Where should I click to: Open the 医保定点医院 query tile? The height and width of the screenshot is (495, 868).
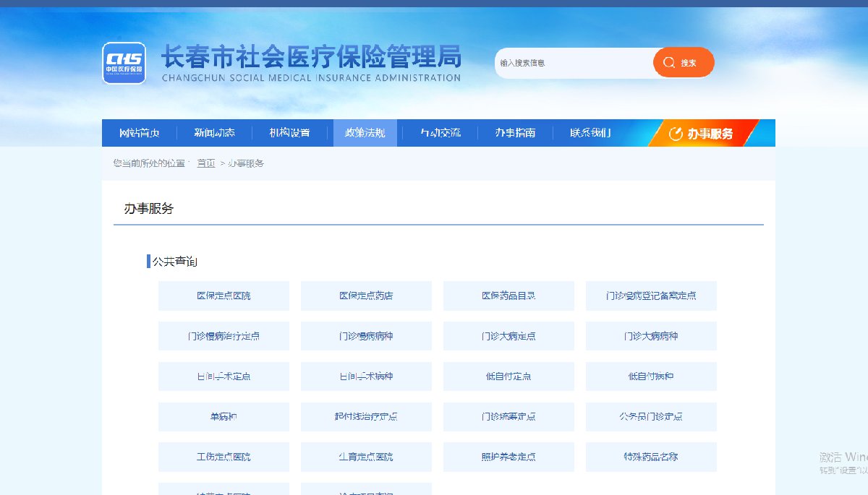click(224, 296)
